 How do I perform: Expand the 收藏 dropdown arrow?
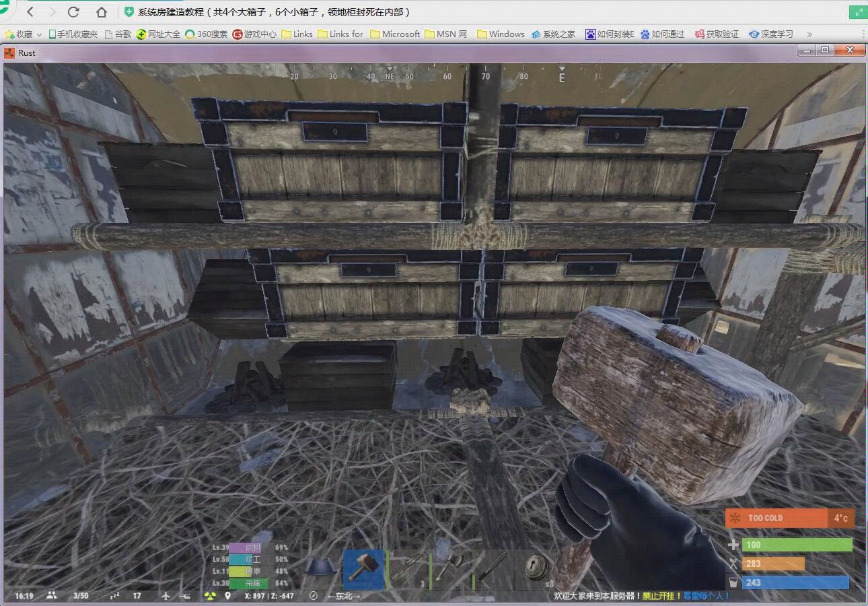point(39,34)
